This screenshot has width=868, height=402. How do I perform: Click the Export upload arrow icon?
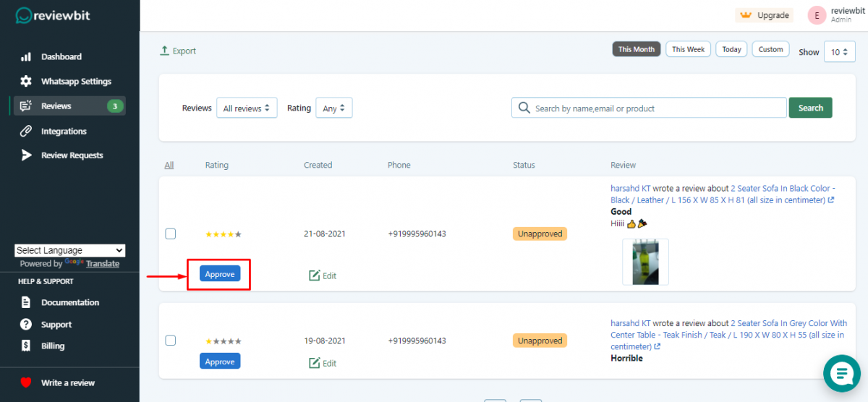point(164,51)
